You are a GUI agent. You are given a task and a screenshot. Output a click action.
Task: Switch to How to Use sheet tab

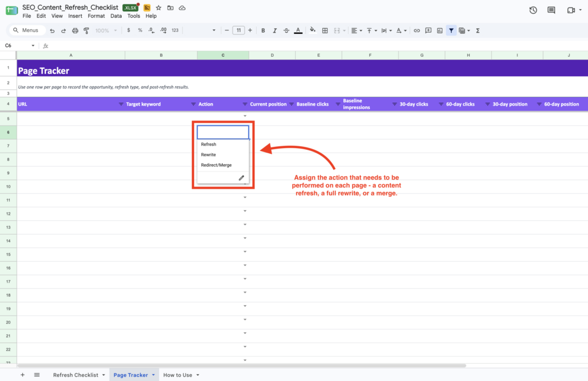(177, 375)
